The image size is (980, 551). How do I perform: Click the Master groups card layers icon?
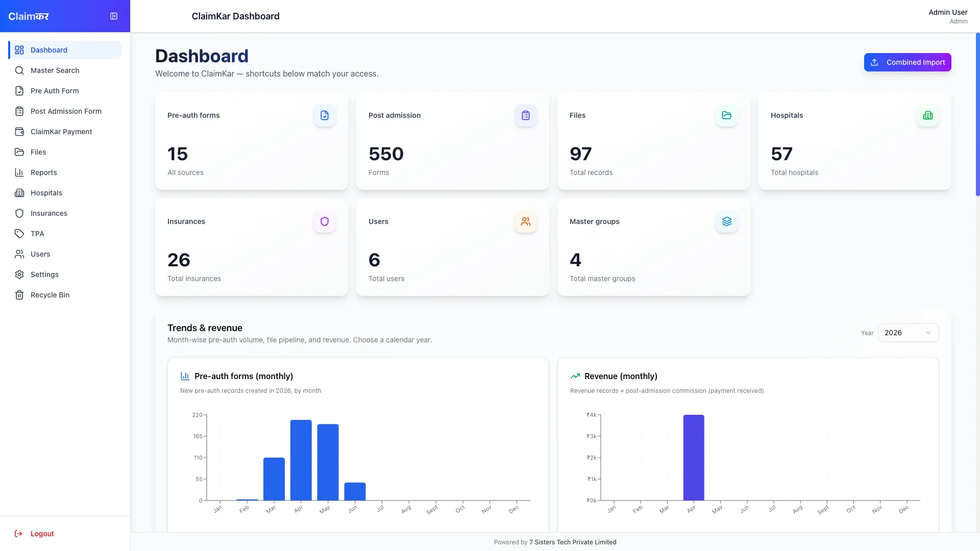[727, 221]
